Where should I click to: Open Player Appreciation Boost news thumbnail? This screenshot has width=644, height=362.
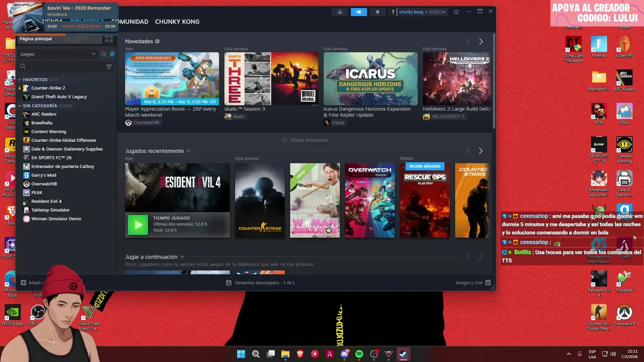click(x=172, y=78)
